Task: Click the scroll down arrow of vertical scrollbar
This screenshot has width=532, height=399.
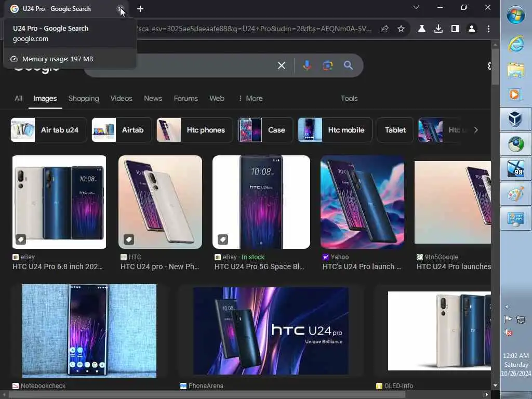Action: pos(495,385)
